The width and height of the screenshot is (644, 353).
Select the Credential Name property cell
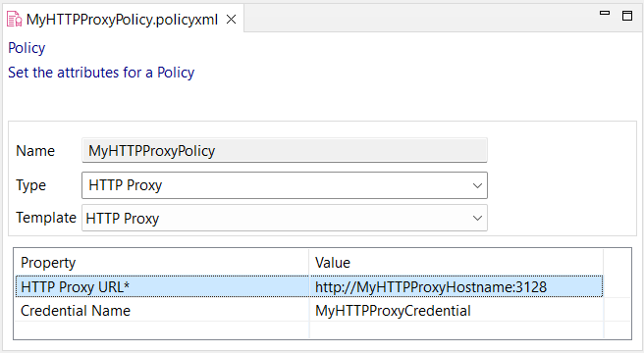tap(162, 310)
